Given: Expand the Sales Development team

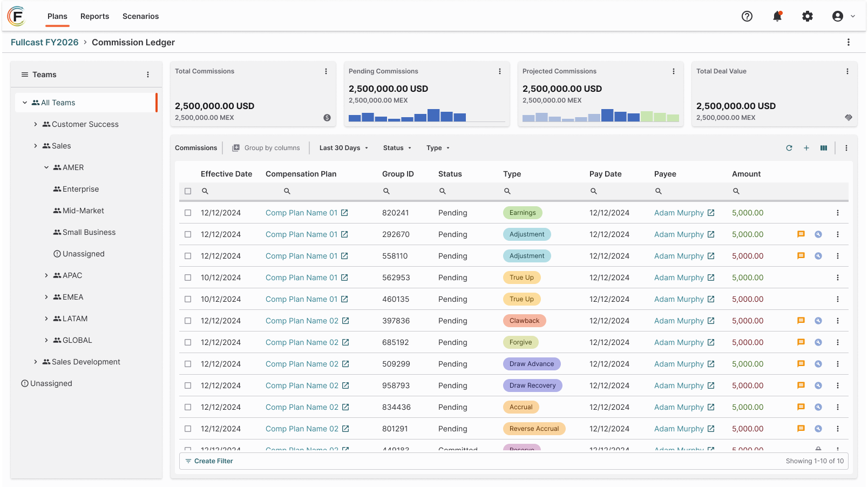Looking at the screenshot, I should click(x=36, y=362).
